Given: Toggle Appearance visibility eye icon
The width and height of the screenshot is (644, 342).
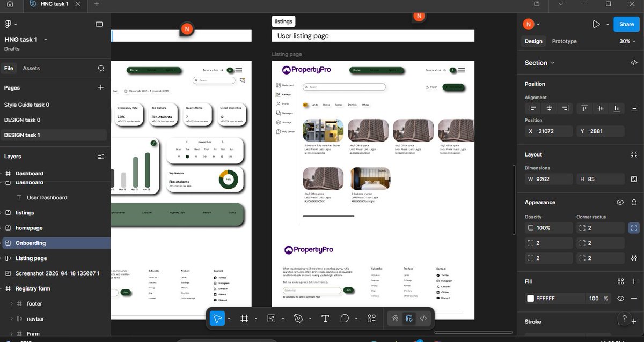Looking at the screenshot, I should 620,202.
